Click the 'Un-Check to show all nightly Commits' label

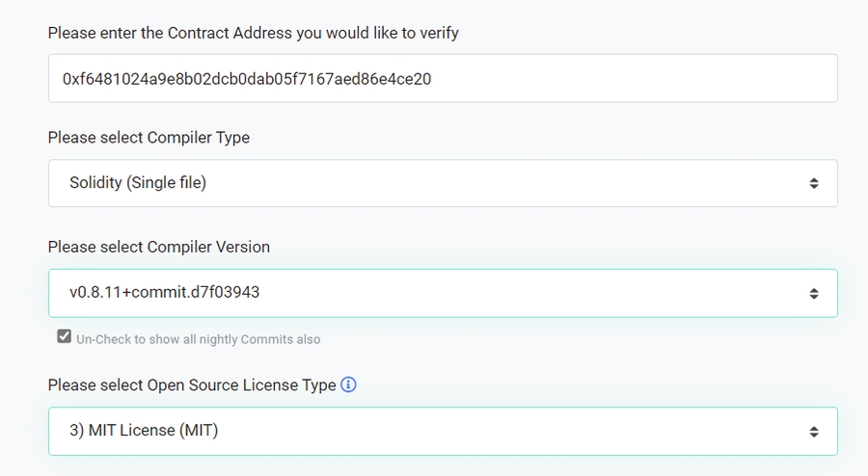(198, 339)
